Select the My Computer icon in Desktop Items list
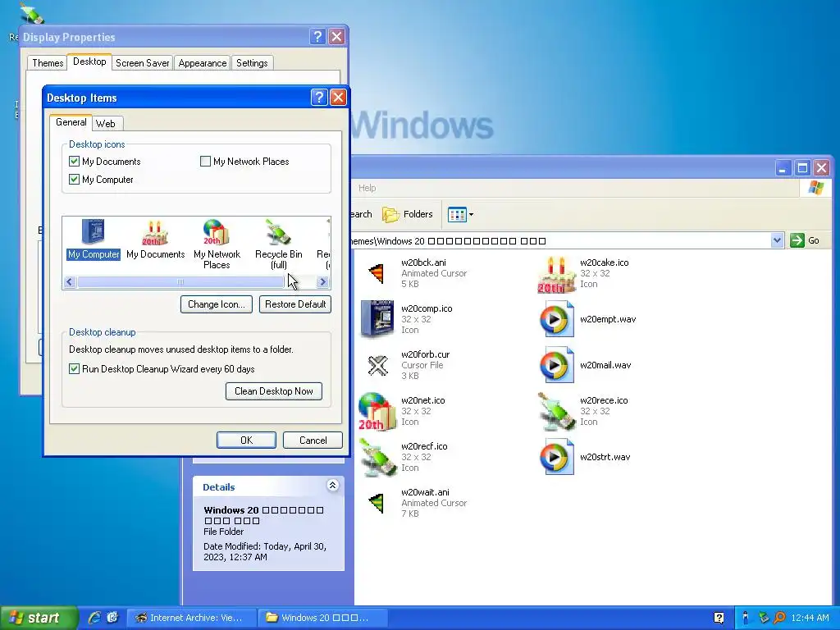The height and width of the screenshot is (630, 840). pos(94,240)
